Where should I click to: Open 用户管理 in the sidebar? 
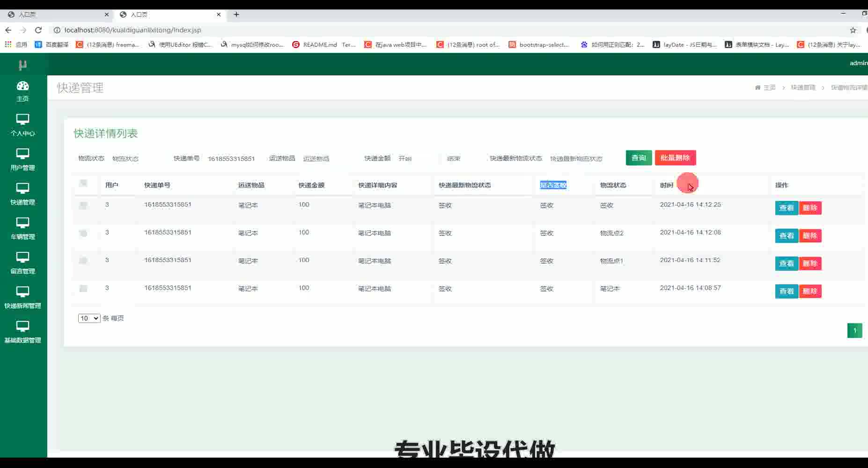pos(22,160)
